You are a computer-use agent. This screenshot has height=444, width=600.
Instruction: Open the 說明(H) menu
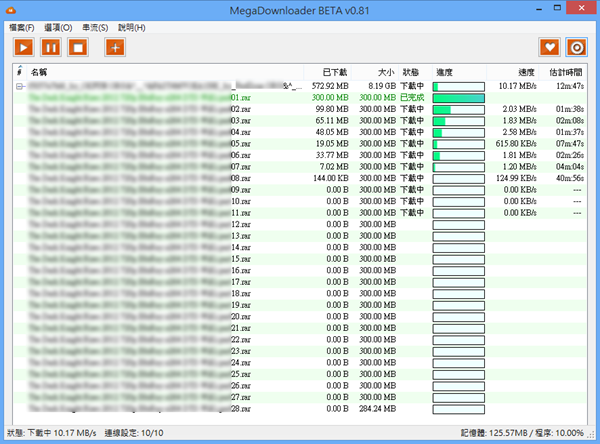pyautogui.click(x=132, y=27)
